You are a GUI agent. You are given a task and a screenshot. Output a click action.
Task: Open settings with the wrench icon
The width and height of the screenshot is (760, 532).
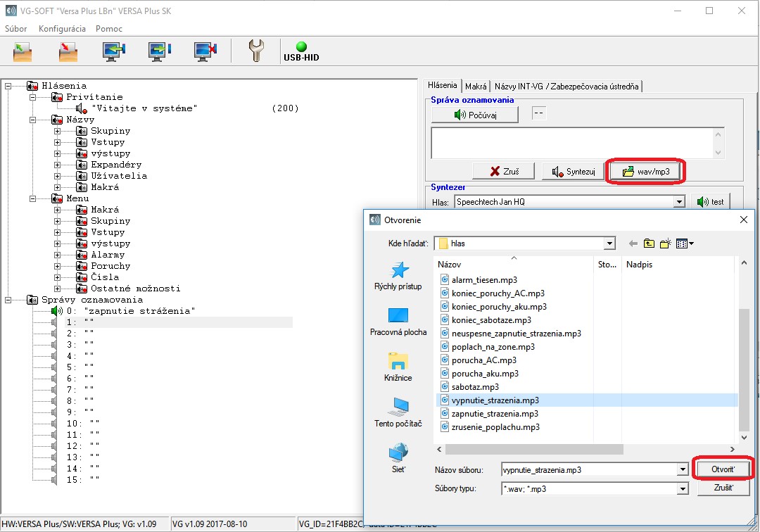[x=257, y=52]
